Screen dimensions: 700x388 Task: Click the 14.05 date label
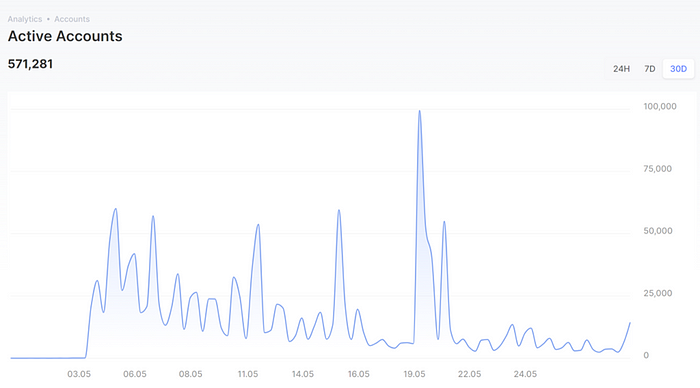click(x=303, y=374)
